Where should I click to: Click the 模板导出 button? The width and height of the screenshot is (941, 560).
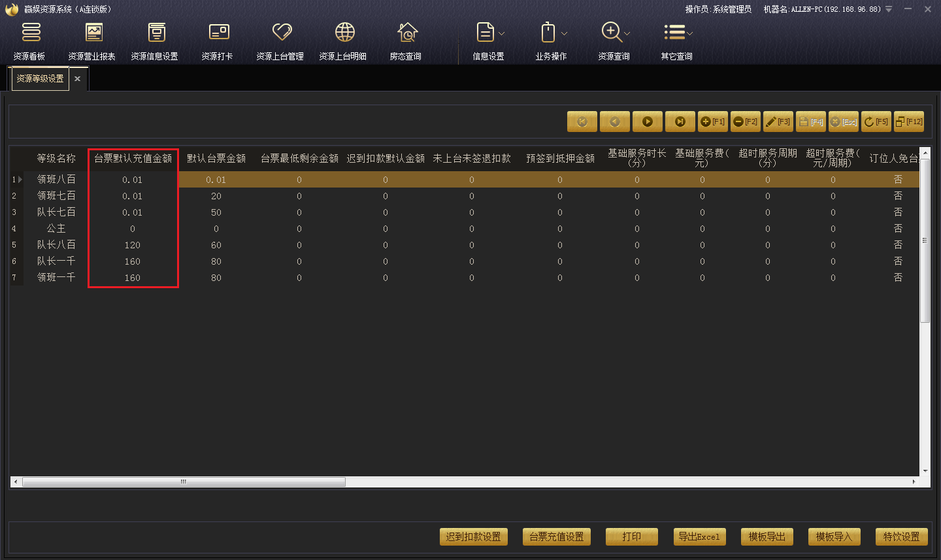767,536
